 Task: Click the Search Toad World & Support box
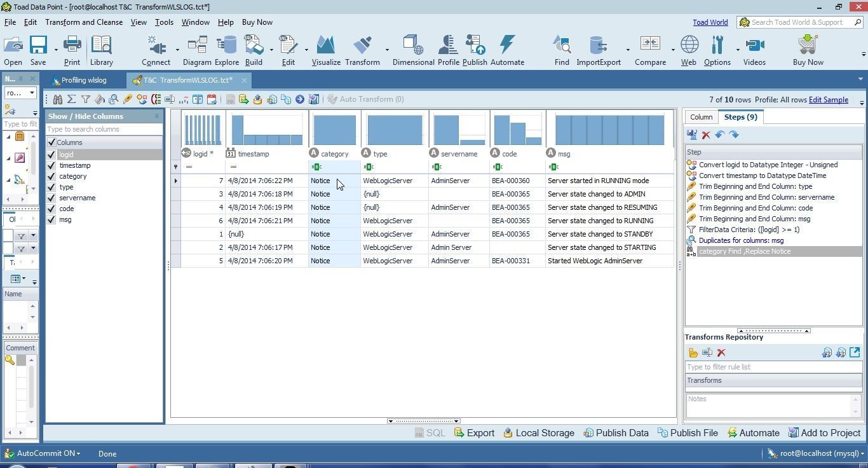coord(800,22)
